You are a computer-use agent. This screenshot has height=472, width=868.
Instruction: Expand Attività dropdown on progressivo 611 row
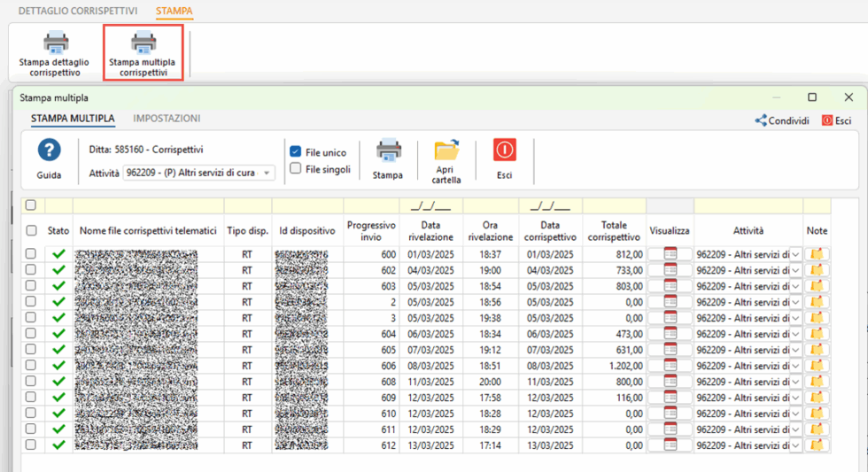point(795,429)
